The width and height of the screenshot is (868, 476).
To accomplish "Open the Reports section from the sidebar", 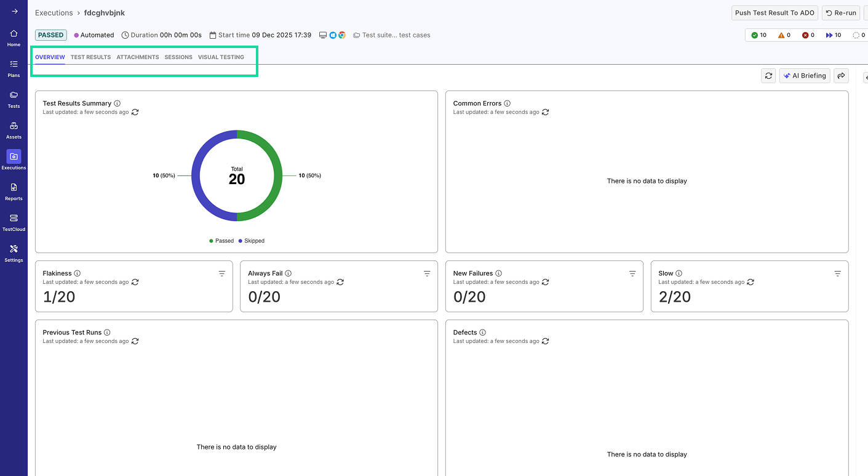I will coord(14,191).
